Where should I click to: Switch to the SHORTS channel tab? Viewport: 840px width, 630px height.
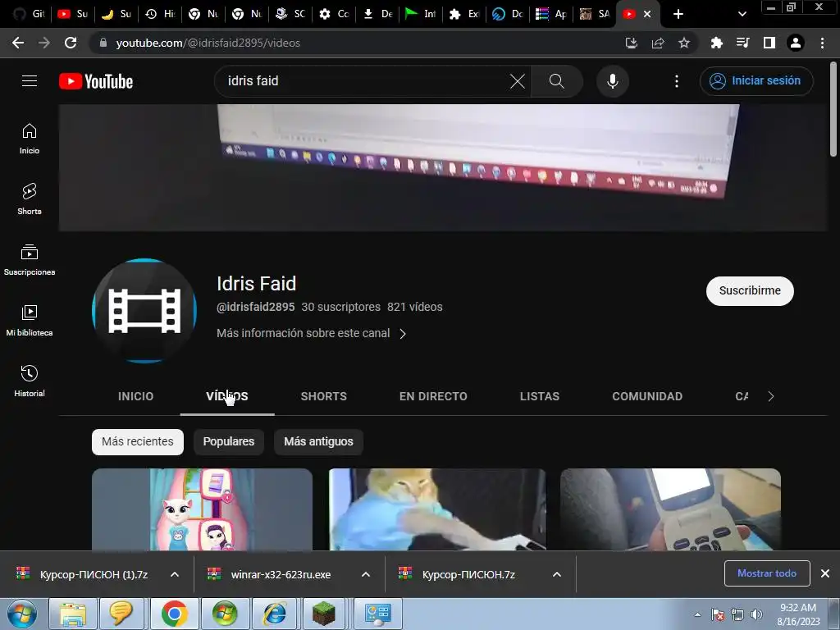pos(323,396)
